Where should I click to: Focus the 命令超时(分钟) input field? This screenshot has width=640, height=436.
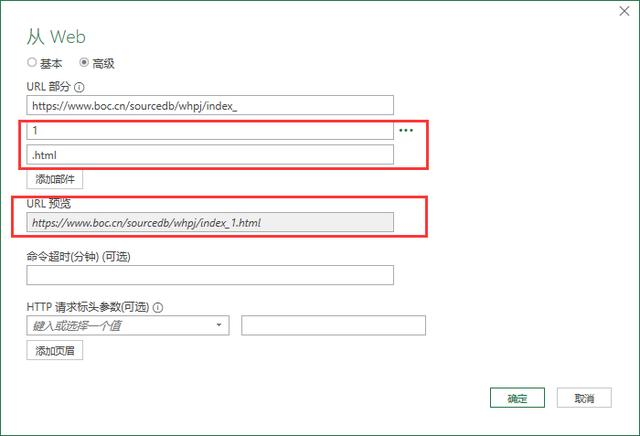[210, 275]
